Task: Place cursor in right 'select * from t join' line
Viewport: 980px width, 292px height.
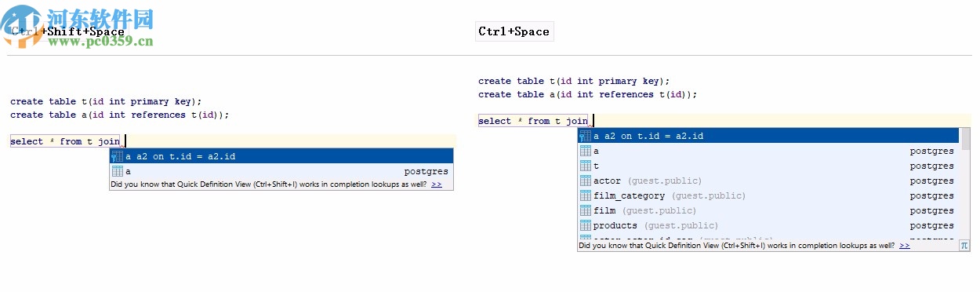Action: [533, 121]
